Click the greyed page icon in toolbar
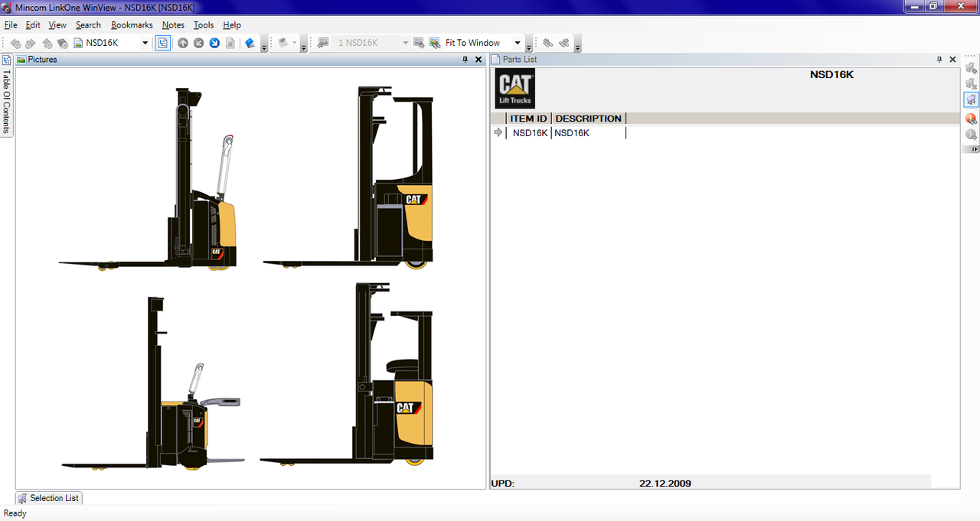 (230, 43)
